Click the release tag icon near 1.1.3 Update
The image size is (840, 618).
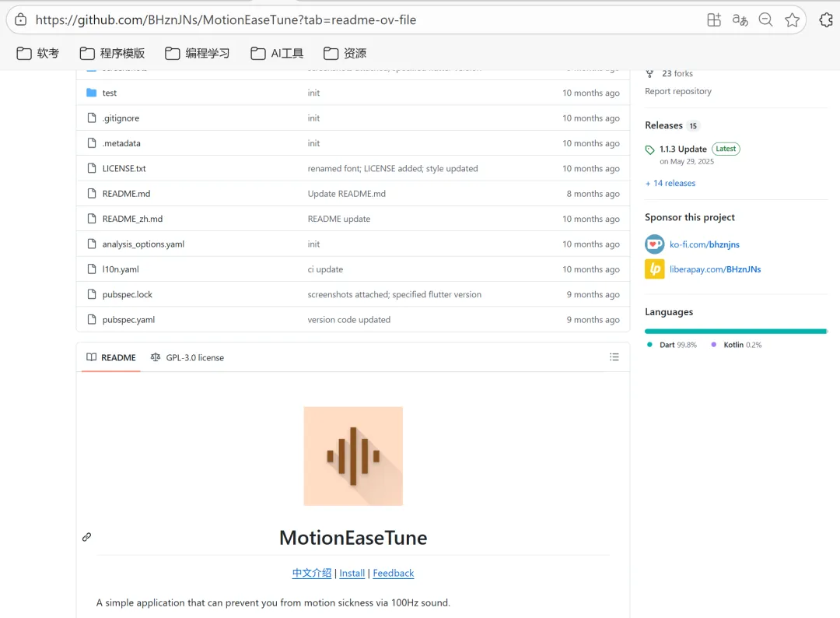(649, 149)
